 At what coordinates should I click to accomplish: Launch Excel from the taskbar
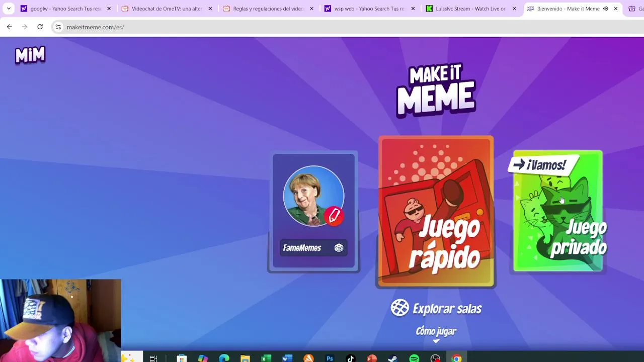[266, 358]
